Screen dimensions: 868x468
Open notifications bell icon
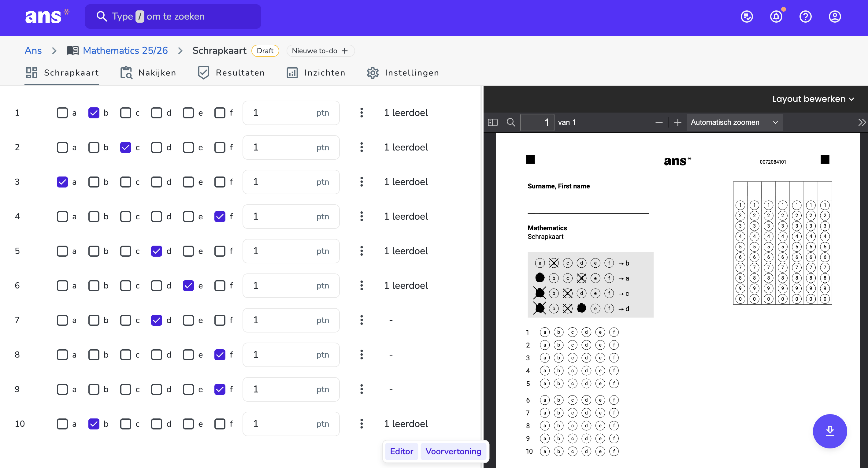(x=776, y=17)
